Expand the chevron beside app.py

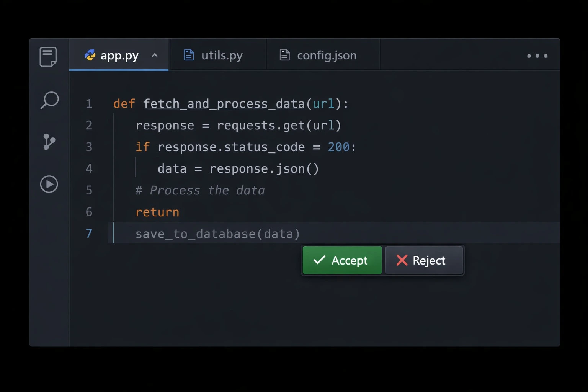click(x=155, y=55)
